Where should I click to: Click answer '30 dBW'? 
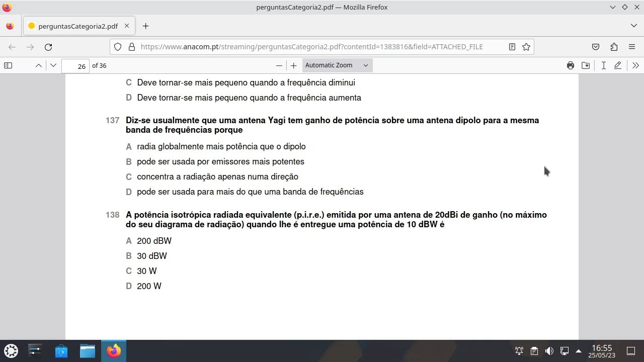pos(152,256)
